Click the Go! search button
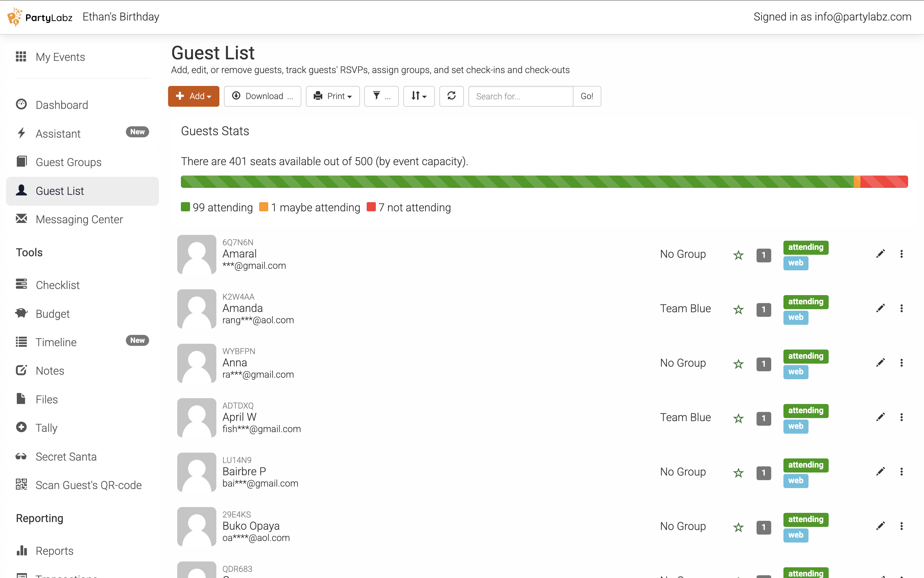Viewport: 924px width, 578px height. click(587, 96)
